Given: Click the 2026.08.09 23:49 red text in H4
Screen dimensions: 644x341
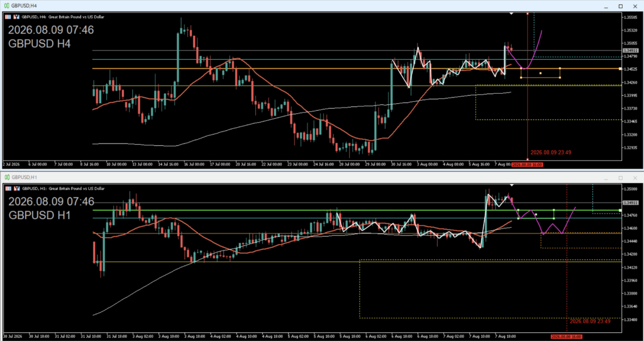Looking at the screenshot, I should tap(551, 152).
